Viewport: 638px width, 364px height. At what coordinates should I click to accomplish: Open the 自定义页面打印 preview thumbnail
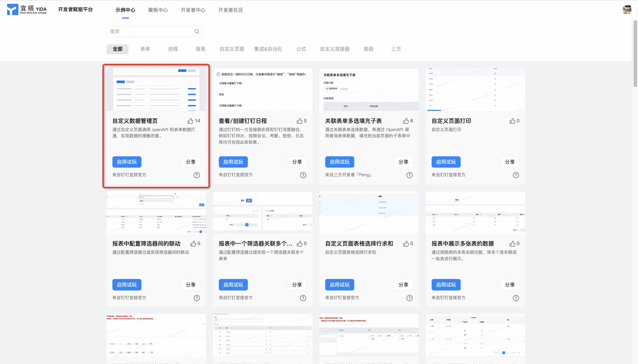pyautogui.click(x=475, y=89)
